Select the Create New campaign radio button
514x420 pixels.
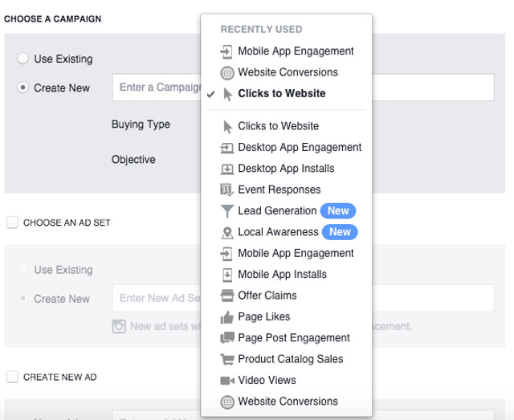tap(23, 88)
